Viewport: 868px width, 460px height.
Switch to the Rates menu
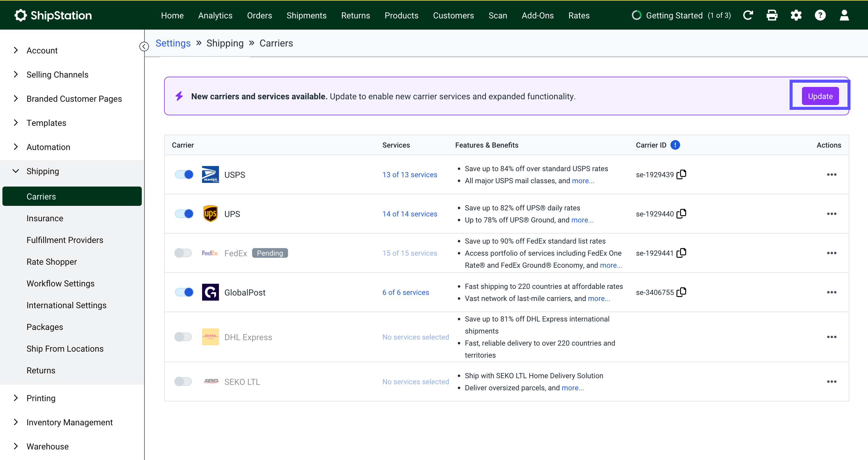pos(578,15)
